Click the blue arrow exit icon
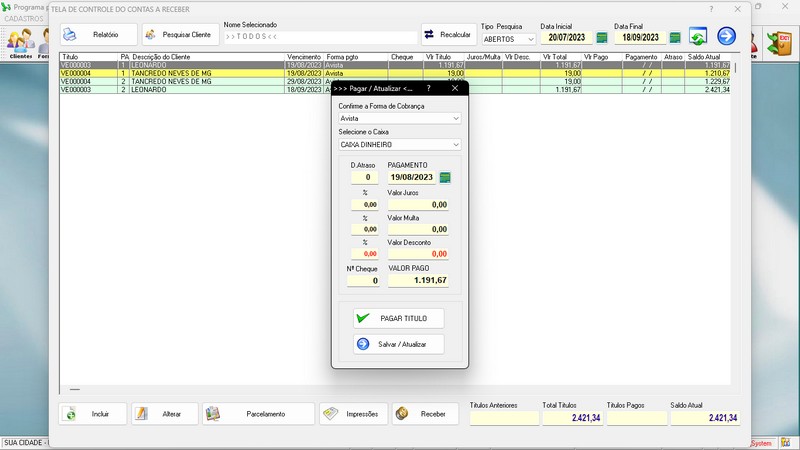 point(727,37)
